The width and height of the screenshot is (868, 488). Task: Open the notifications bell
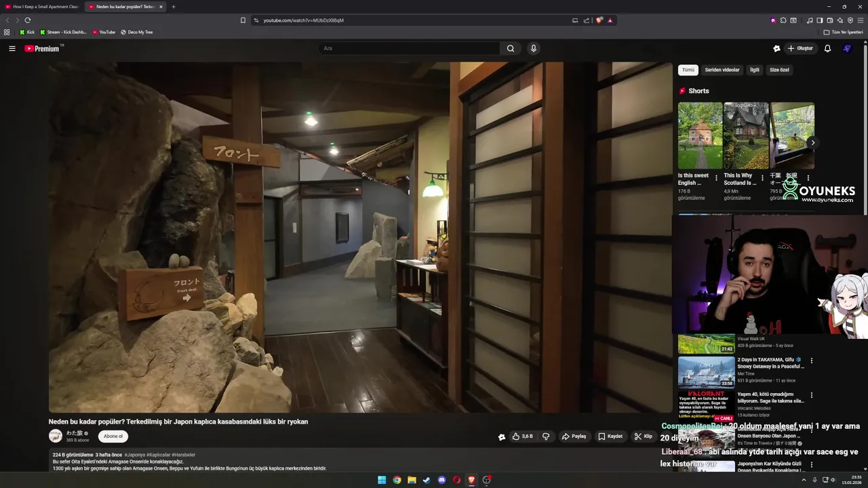[x=827, y=48]
